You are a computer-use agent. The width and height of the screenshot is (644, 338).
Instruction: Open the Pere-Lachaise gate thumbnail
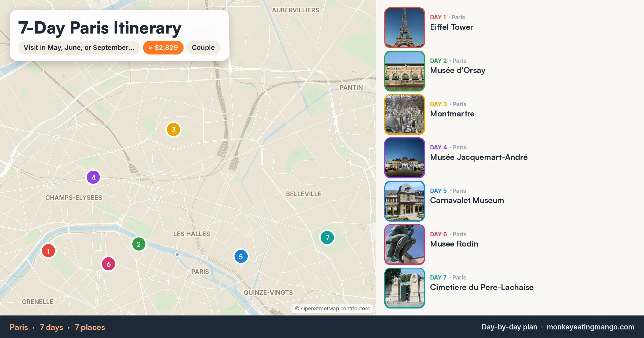point(405,288)
